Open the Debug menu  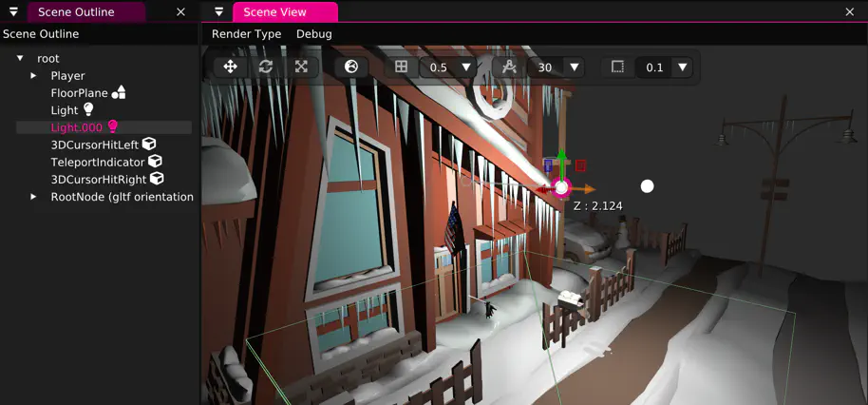(x=313, y=34)
